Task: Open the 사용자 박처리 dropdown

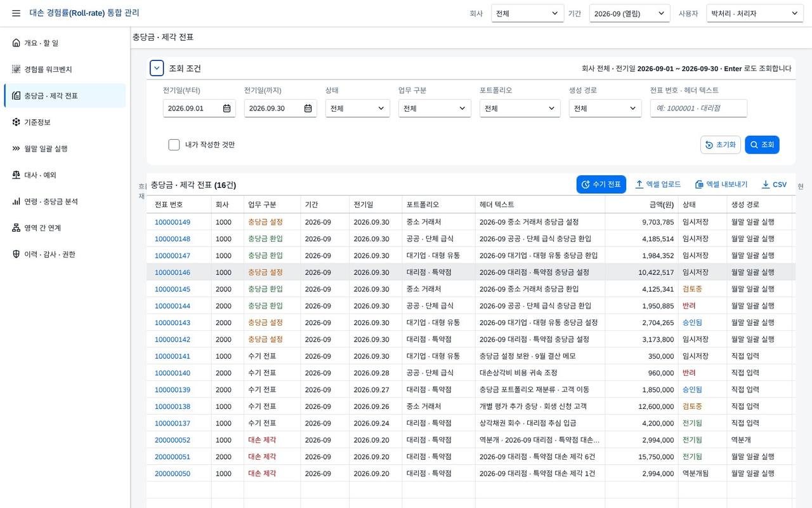Action: (x=755, y=13)
